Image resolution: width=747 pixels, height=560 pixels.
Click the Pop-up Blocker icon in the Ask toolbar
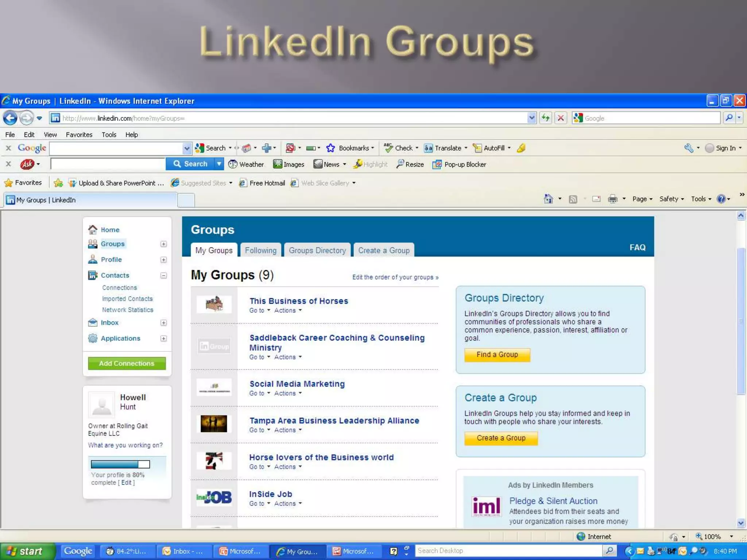pos(437,164)
